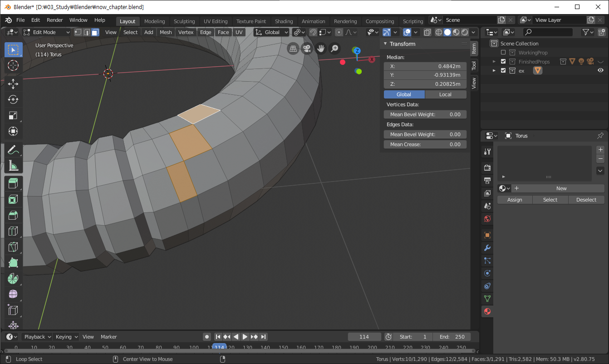Open the Playback dropdown
Viewport: 609px width, 364px height.
tap(38, 337)
